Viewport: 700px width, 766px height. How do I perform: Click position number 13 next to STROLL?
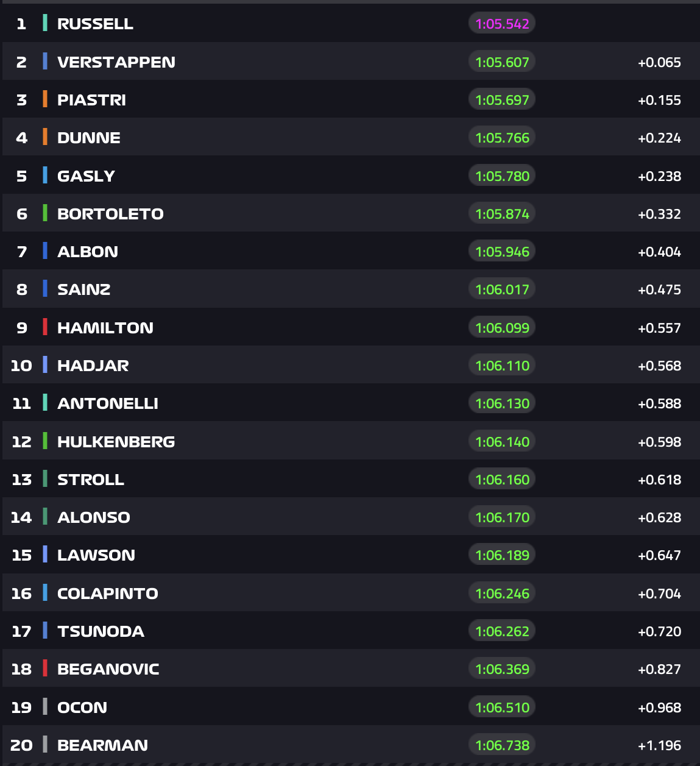(21, 480)
